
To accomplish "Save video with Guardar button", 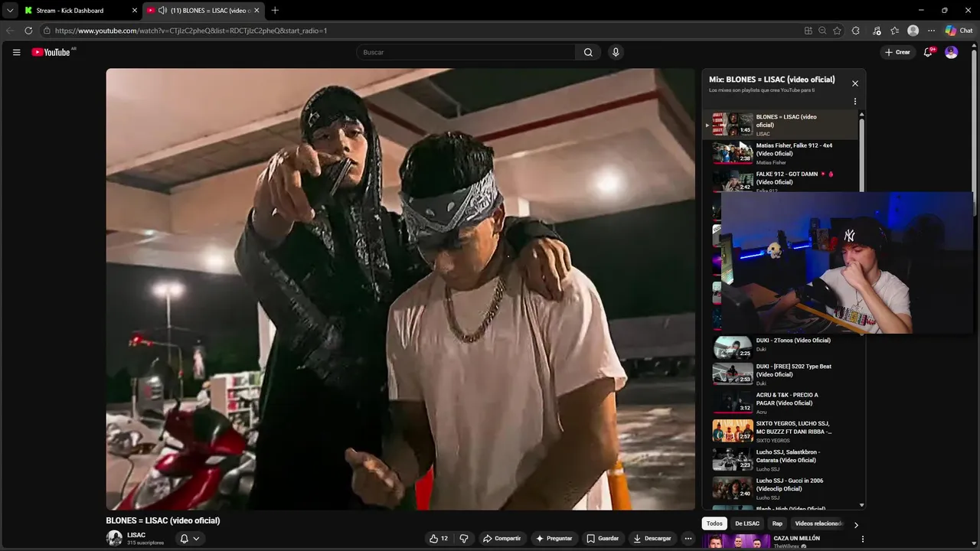I will [x=603, y=538].
